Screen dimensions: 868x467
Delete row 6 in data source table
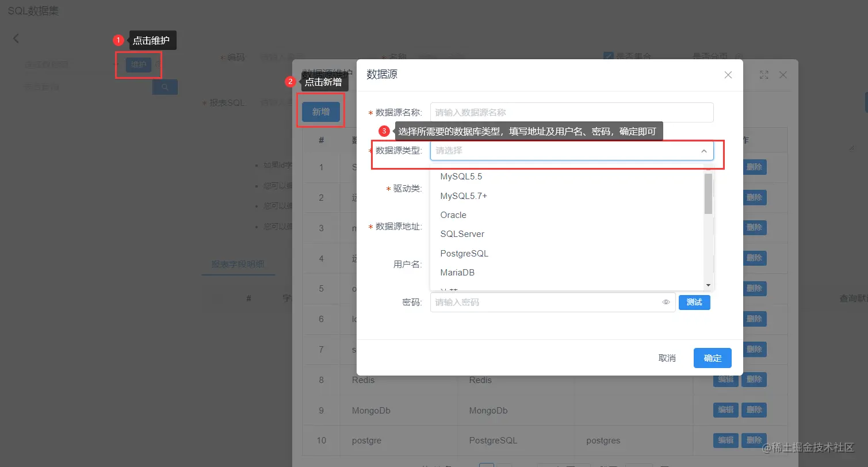pyautogui.click(x=754, y=319)
